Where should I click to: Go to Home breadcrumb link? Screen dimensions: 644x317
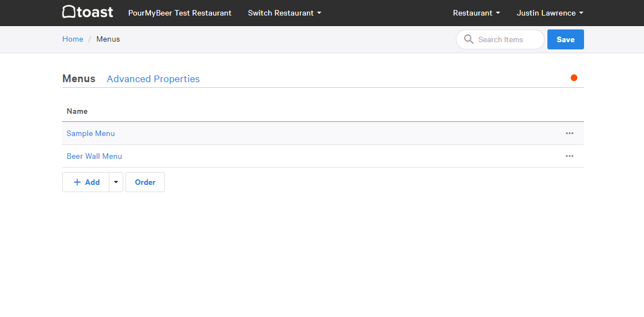(73, 39)
